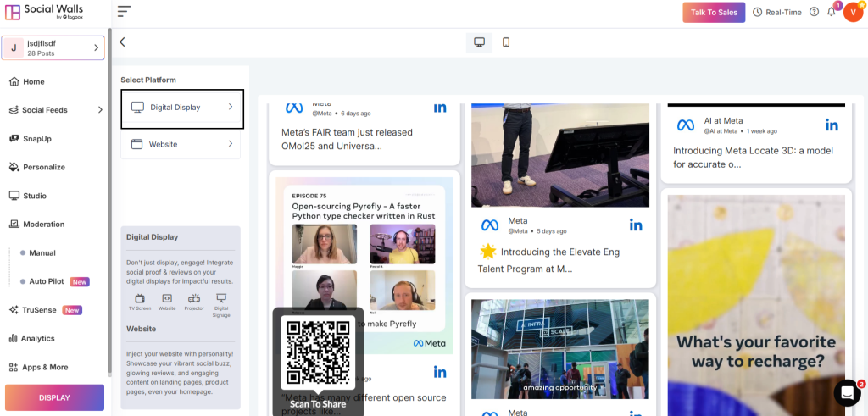This screenshot has width=868, height=416.
Task: Expand Digital Display platform chevron
Action: click(x=231, y=107)
